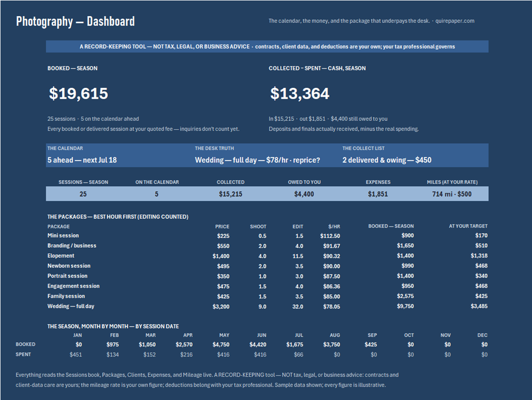The width and height of the screenshot is (532, 400).
Task: Select the Sessions — Season value 25
Action: [x=83, y=194]
